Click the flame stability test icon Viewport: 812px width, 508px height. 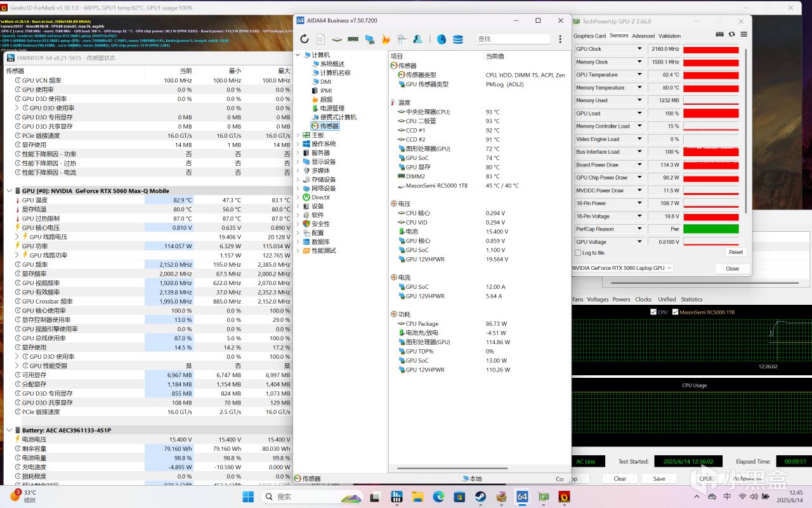coord(386,39)
